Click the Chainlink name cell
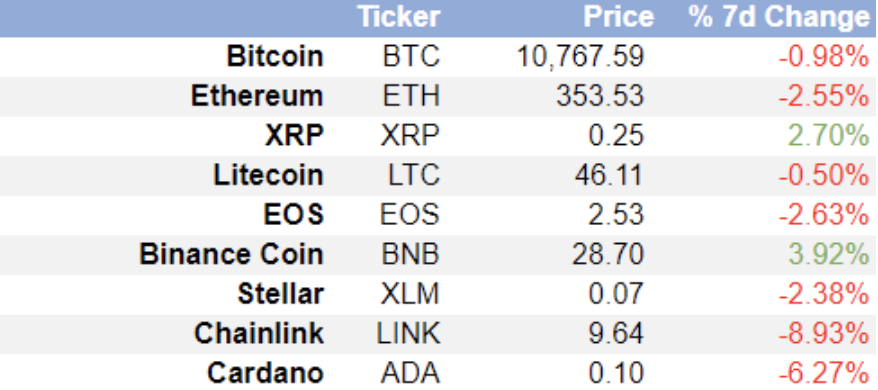This screenshot has height=390, width=878. 259,333
